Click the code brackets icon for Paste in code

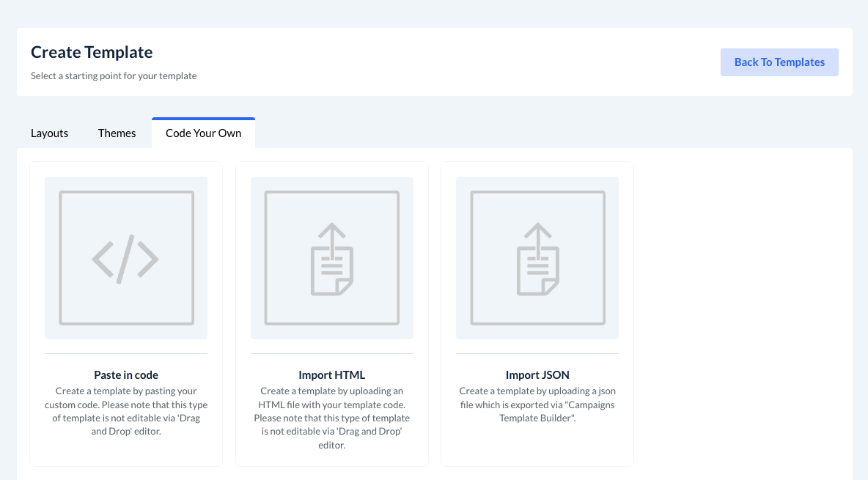[125, 259]
